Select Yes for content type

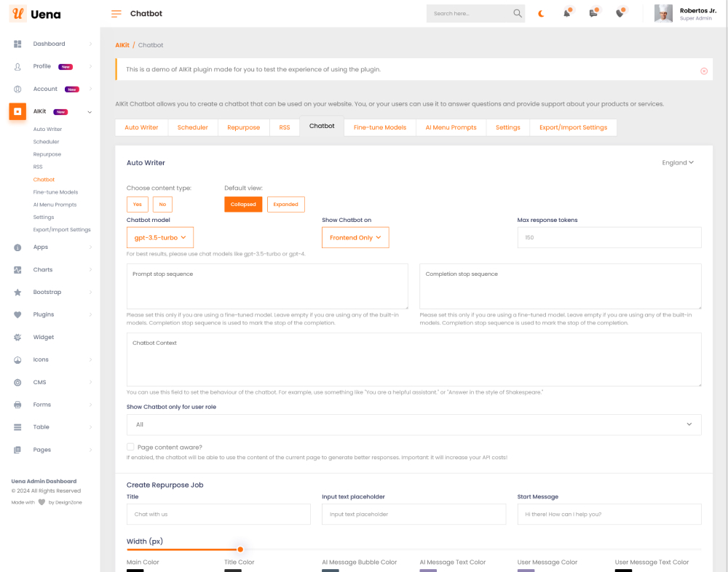(x=138, y=204)
